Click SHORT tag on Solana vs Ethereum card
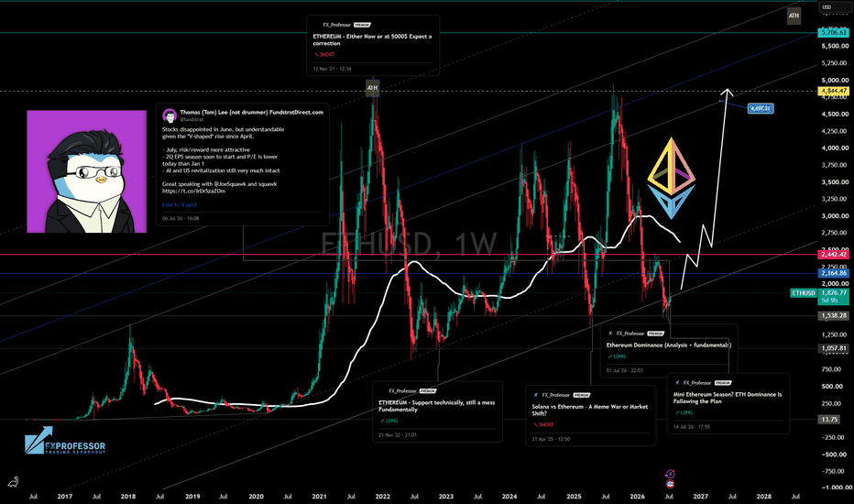854x504 pixels. [x=543, y=424]
